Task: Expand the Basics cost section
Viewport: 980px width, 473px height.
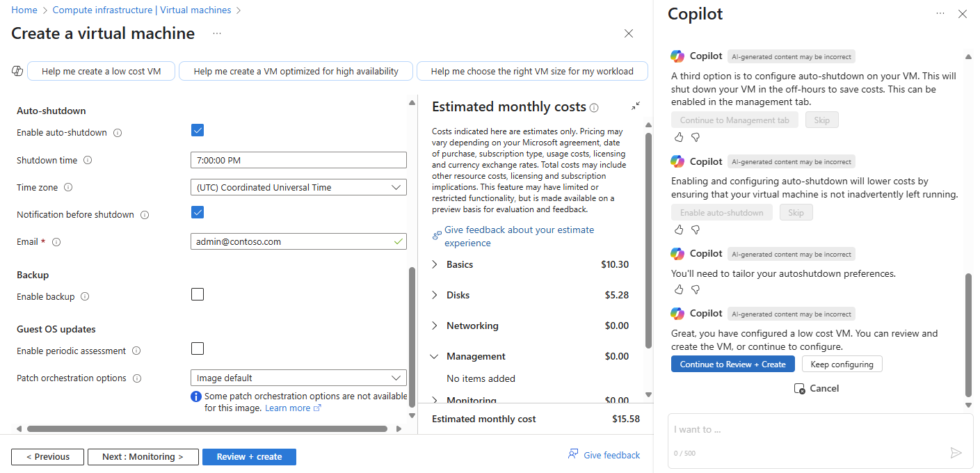Action: (x=435, y=264)
